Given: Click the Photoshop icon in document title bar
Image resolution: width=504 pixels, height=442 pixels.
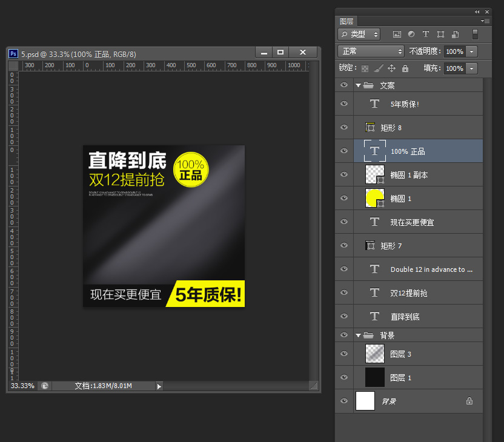Looking at the screenshot, I should (x=13, y=54).
